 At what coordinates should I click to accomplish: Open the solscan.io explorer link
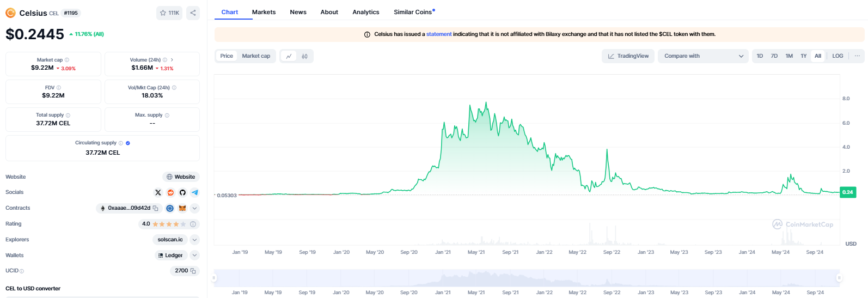click(x=170, y=240)
